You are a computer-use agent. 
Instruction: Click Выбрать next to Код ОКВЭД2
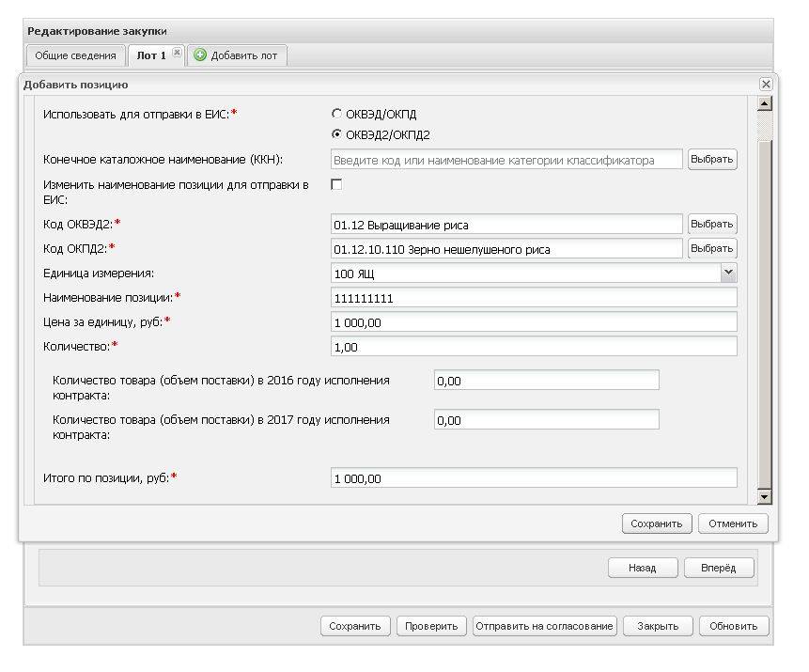pyautogui.click(x=712, y=225)
